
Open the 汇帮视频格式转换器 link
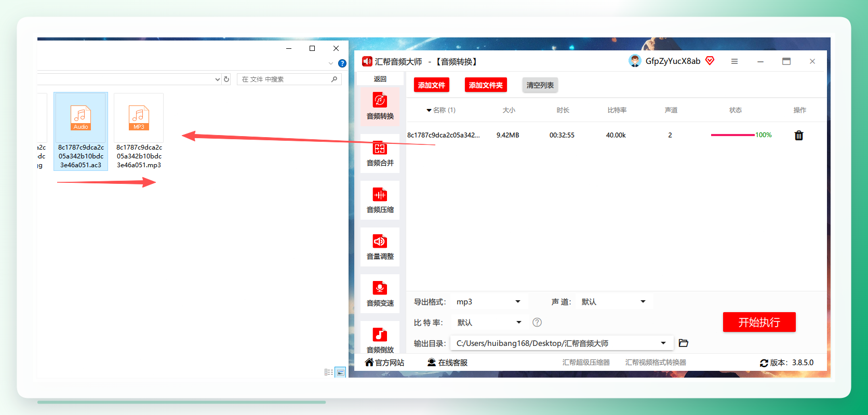(656, 363)
